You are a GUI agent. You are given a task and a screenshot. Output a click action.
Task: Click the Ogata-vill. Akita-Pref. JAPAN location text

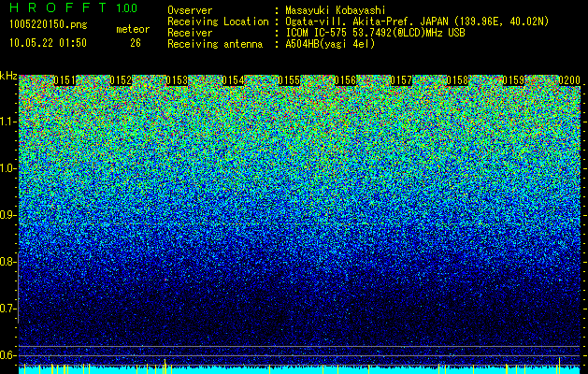[417, 22]
